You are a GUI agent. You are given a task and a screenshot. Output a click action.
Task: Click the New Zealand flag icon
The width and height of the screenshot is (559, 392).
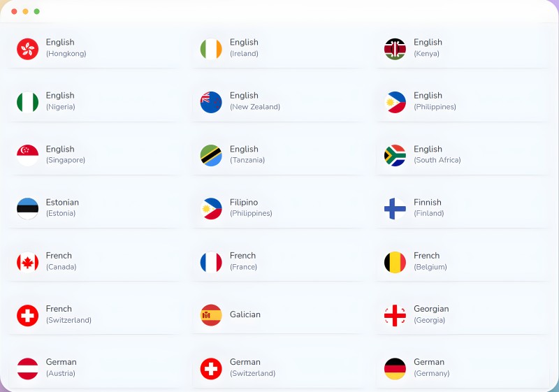tap(211, 102)
